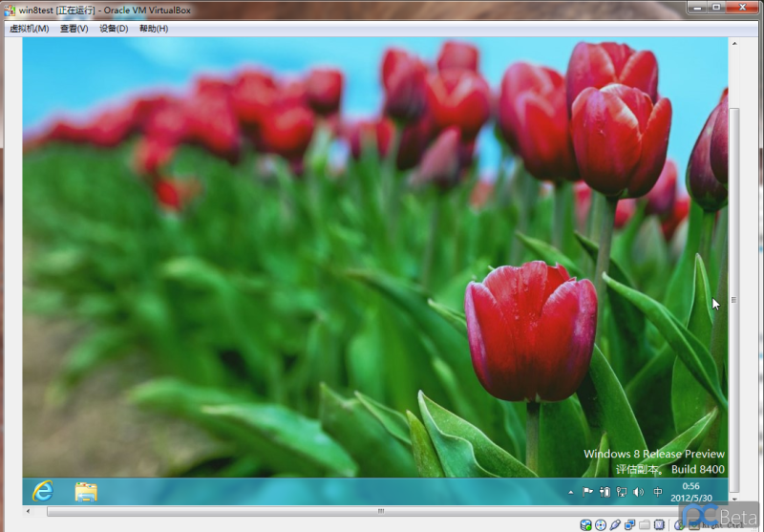Open the network status tray icon

click(622, 492)
